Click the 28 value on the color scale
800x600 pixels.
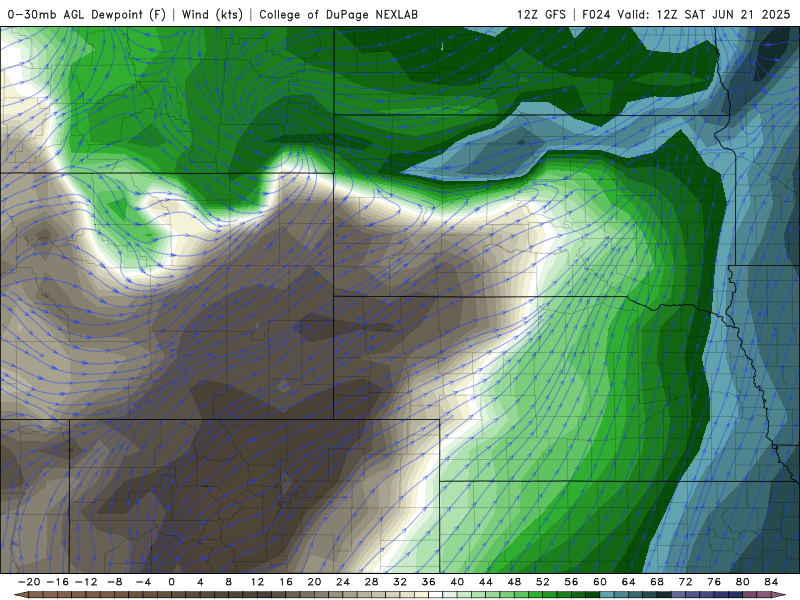point(371,582)
